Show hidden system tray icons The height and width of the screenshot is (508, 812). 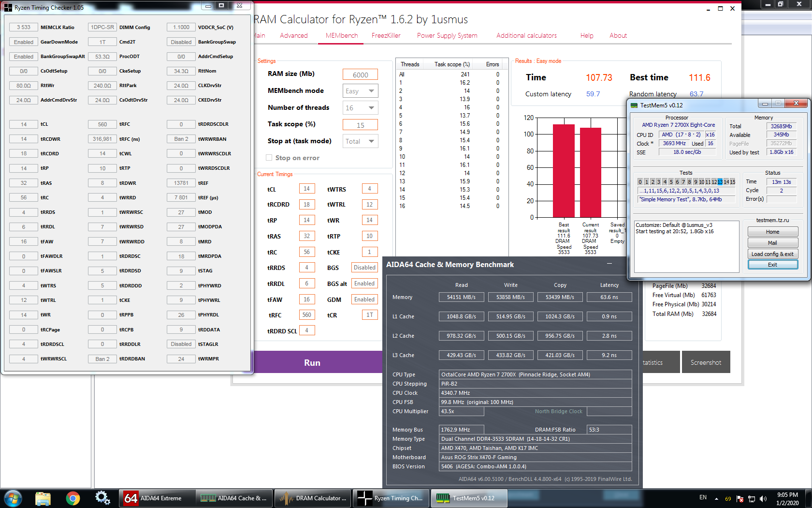(716, 498)
